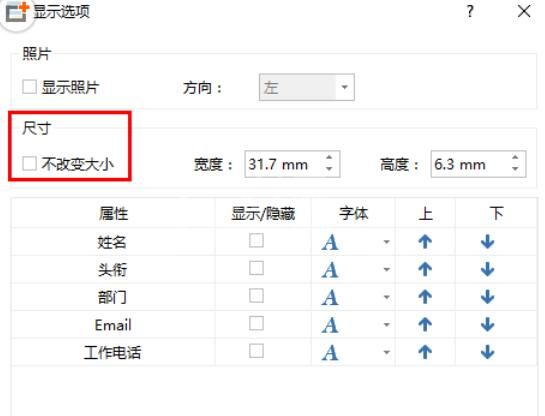Increase the 宽度 value with up spinner

(329, 158)
